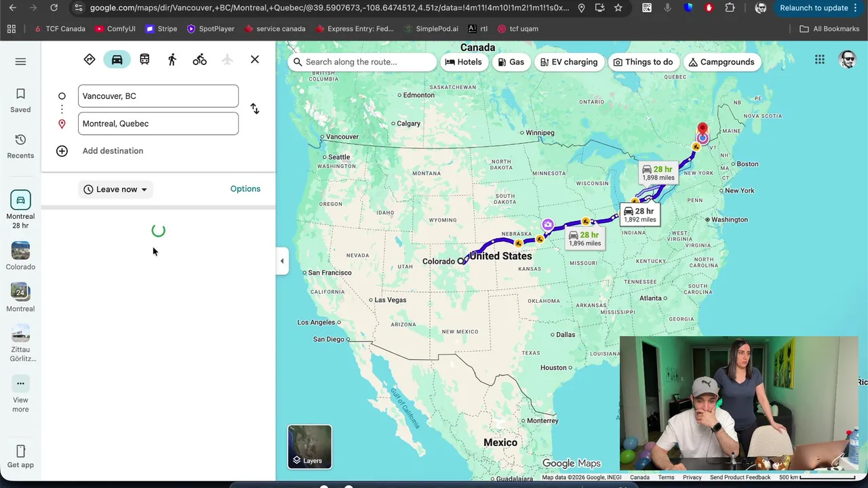Open Recents in the sidebar
Viewport: 868px width, 488px height.
point(20,146)
